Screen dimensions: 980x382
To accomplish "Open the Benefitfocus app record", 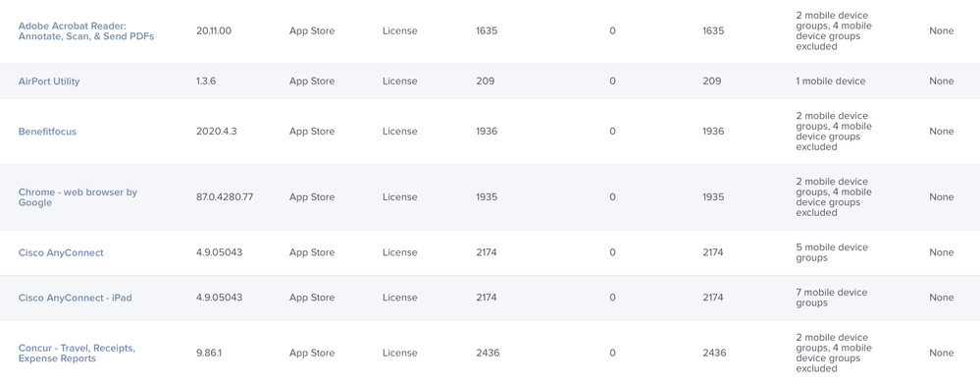I will [47, 132].
